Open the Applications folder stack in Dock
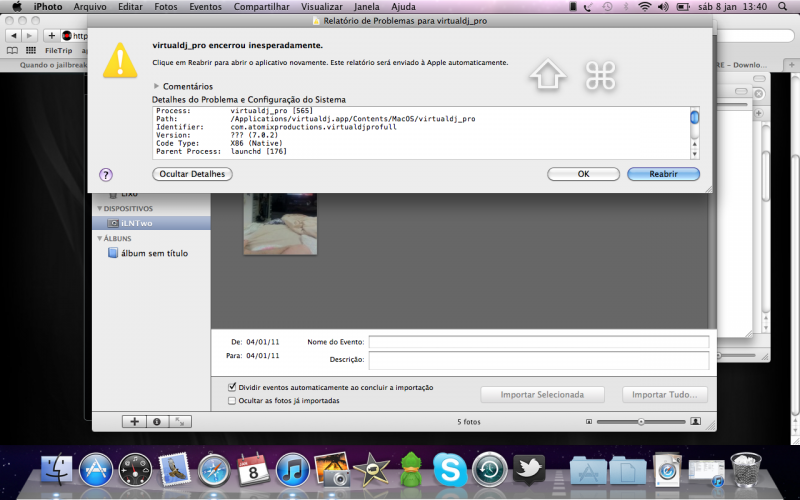 pyautogui.click(x=588, y=470)
